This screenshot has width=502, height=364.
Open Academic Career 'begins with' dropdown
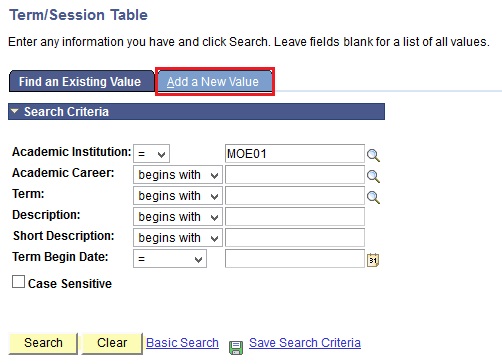pos(178,175)
